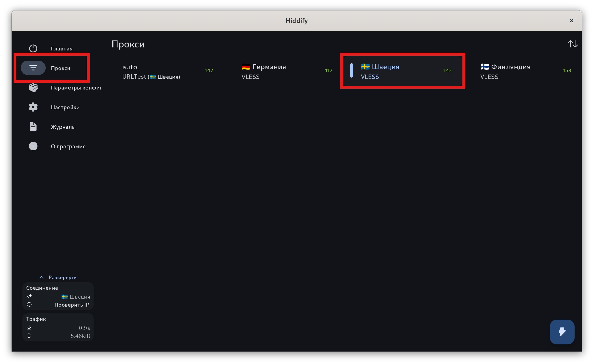The height and width of the screenshot is (364, 593).
Task: Click the sort arrows icon top right
Action: click(573, 44)
